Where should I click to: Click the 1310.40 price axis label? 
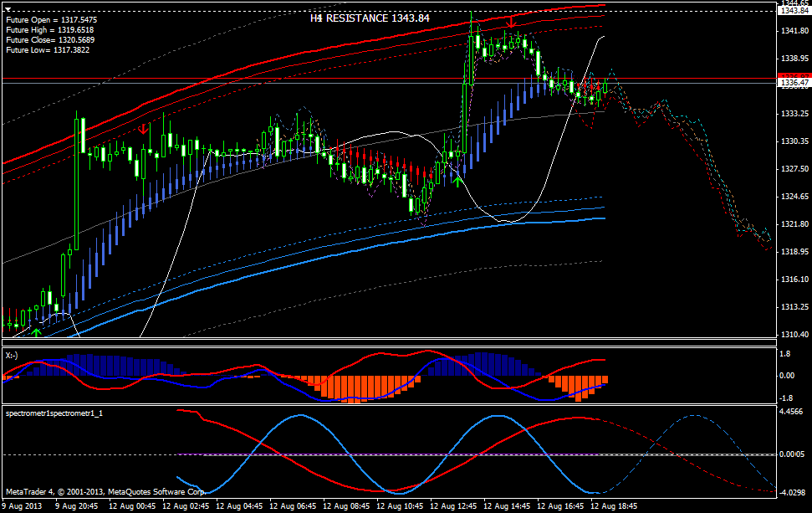[x=794, y=335]
